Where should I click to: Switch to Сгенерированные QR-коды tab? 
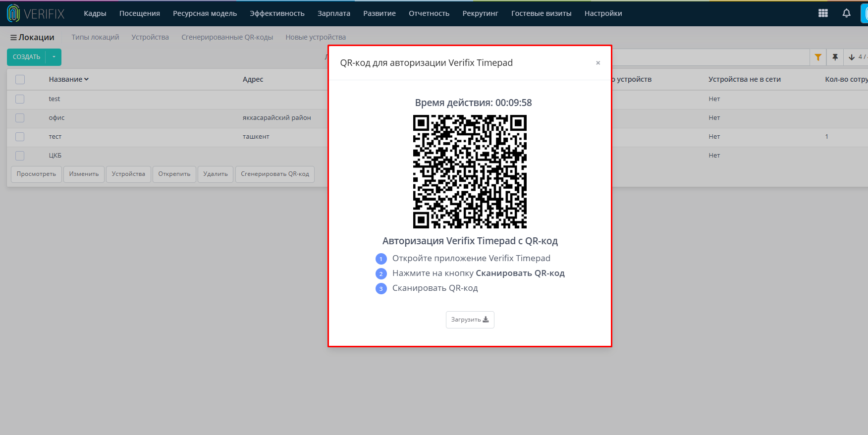[227, 37]
